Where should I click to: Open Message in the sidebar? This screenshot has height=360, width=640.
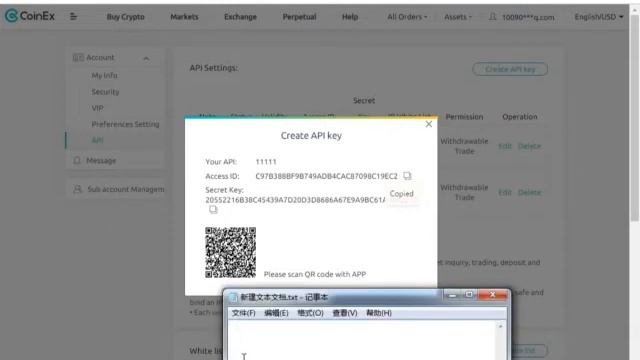coord(101,160)
